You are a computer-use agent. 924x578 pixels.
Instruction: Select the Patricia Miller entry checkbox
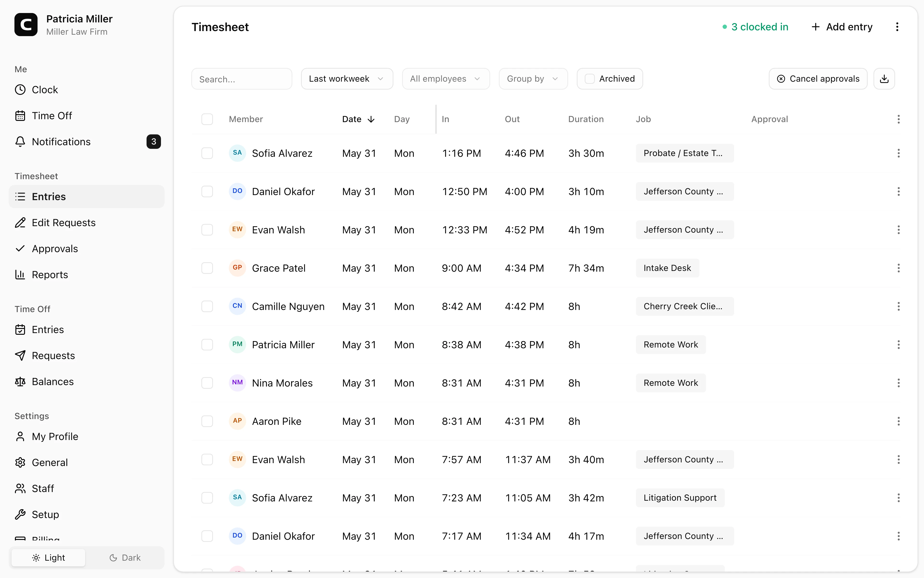(x=207, y=345)
